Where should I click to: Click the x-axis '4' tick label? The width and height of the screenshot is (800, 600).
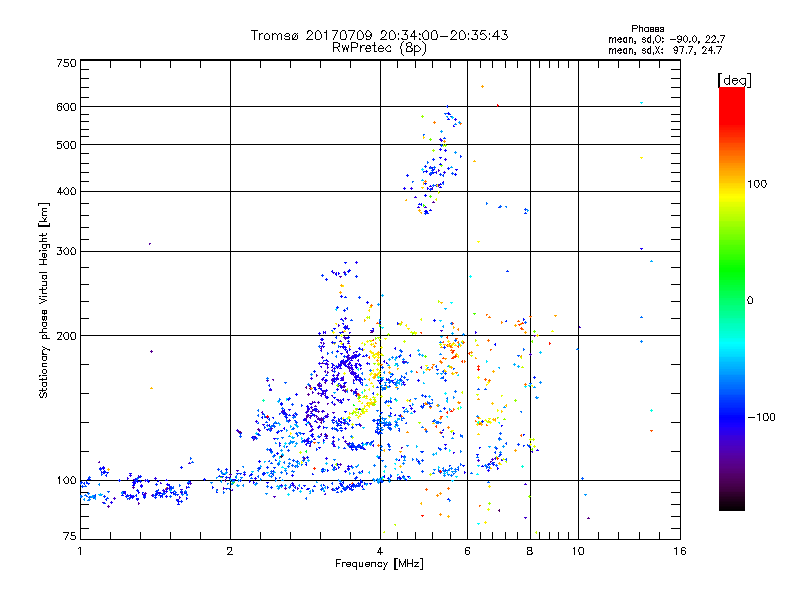pyautogui.click(x=380, y=551)
